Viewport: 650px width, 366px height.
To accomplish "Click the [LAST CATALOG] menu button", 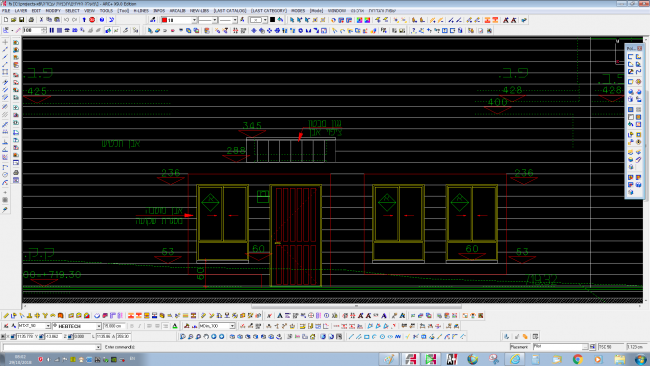I will [x=230, y=10].
